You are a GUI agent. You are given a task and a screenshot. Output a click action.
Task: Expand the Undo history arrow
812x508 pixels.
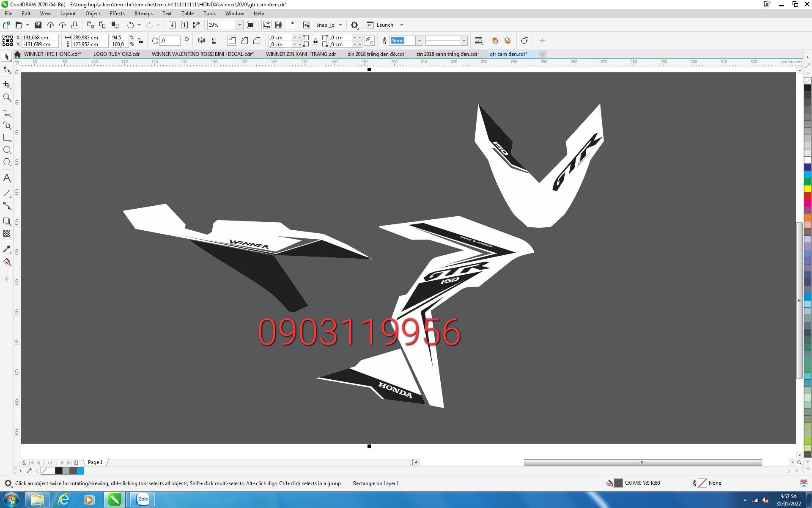tap(139, 25)
